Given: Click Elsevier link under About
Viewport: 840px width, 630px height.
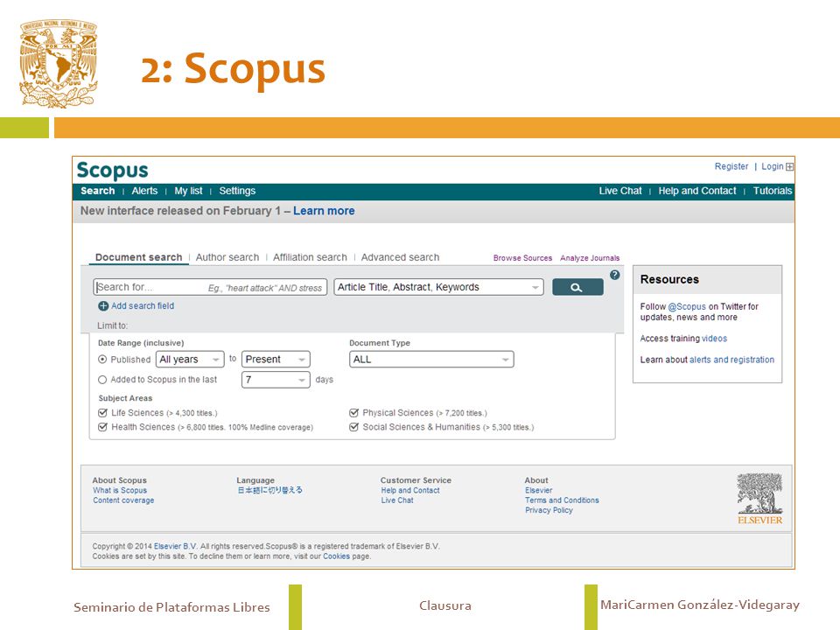Looking at the screenshot, I should point(538,490).
